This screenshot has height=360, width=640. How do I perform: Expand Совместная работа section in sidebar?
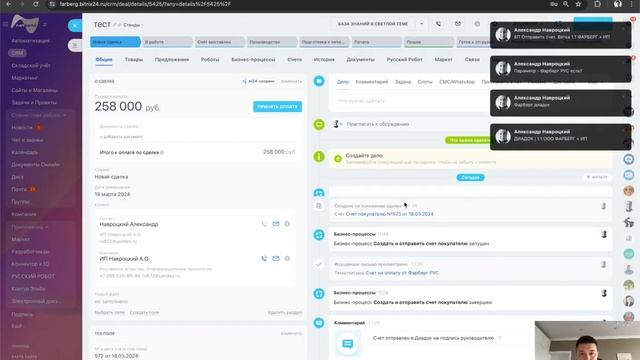(38, 116)
